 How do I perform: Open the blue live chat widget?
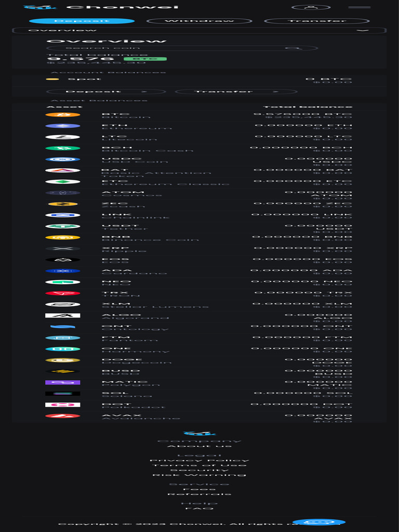click(x=319, y=522)
